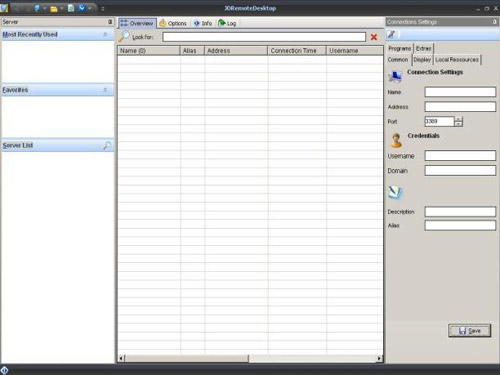Click the application logo button in the title bar
The image size is (500, 375).
click(4, 7)
